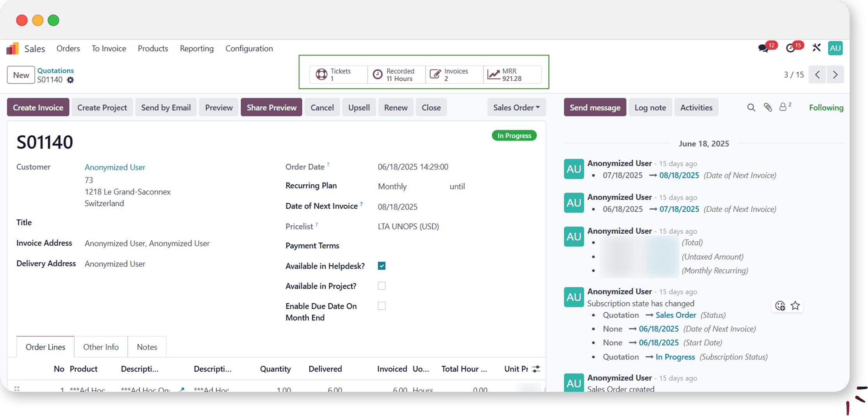This screenshot has width=868, height=416.
Task: Go to next record arrow
Action: pos(835,74)
